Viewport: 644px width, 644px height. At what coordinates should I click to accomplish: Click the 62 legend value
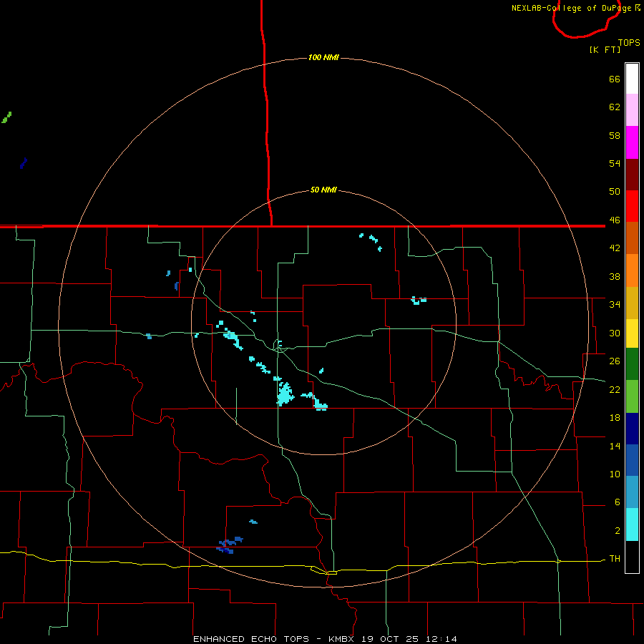[x=615, y=107]
